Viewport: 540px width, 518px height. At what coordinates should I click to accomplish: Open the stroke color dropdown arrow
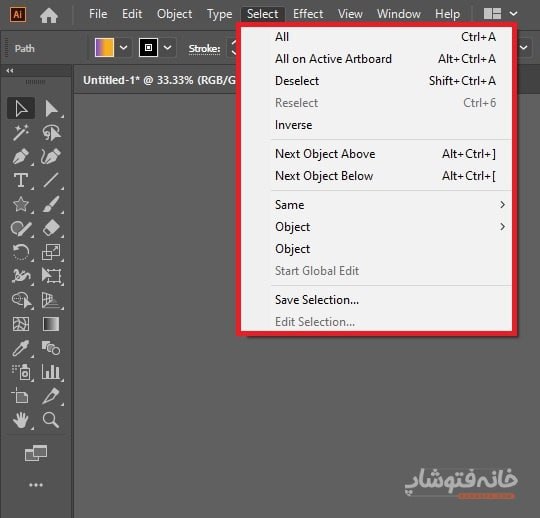tap(167, 48)
